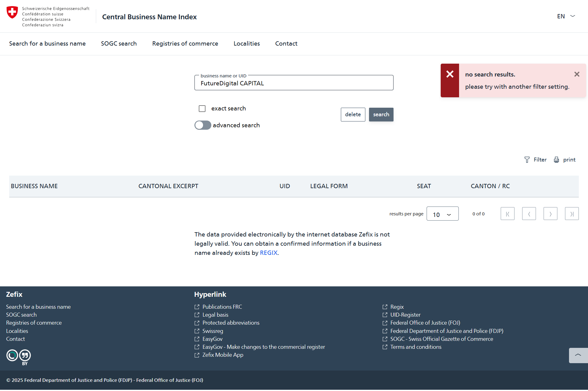This screenshot has width=588, height=391.
Task: Tick the exact search checkbox
Action: point(202,109)
